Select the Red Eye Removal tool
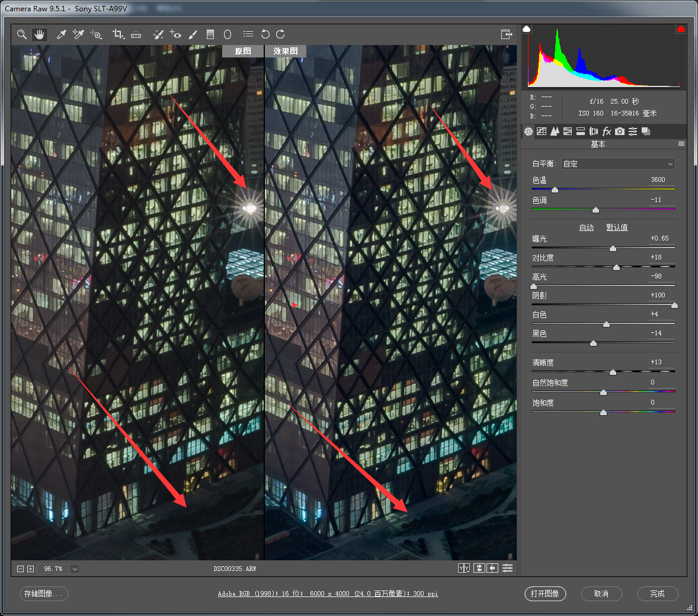 point(175,34)
